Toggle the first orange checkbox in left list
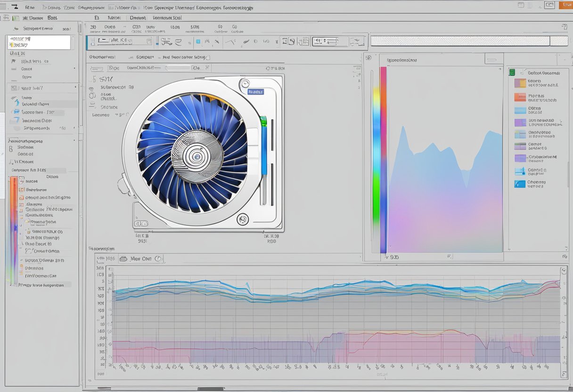The height and width of the screenshot is (392, 573). (x=21, y=190)
